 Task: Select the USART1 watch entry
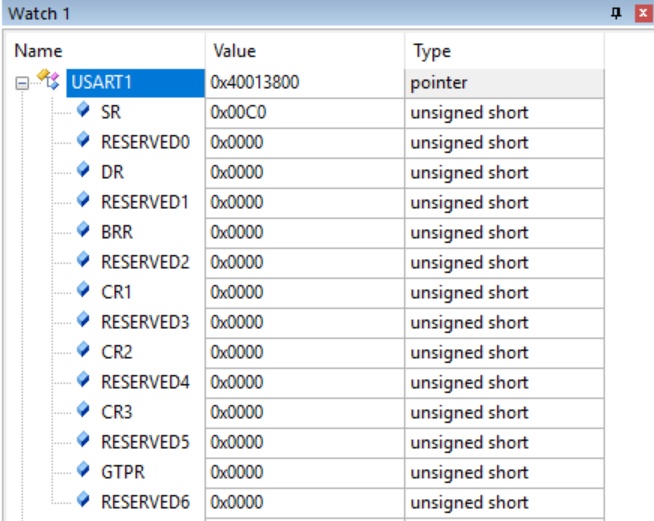coord(135,83)
